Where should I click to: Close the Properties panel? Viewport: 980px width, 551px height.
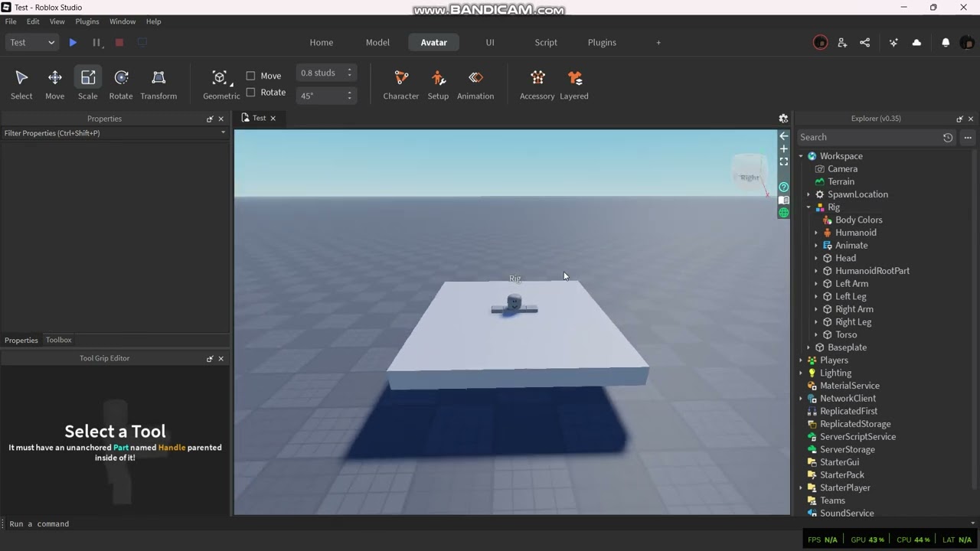[221, 119]
